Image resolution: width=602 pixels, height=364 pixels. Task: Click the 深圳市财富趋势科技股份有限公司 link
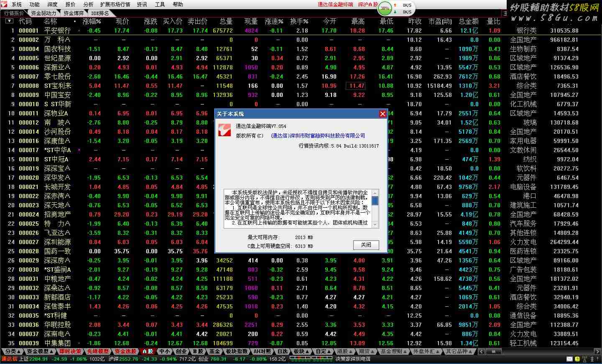(327, 136)
